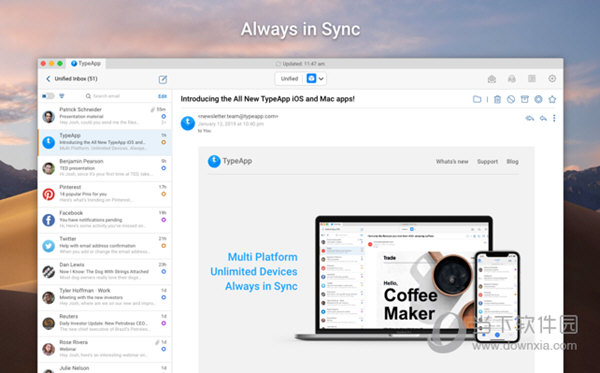The height and width of the screenshot is (373, 600).
Task: Open the settings gear icon in the top toolbar
Action: click(552, 79)
